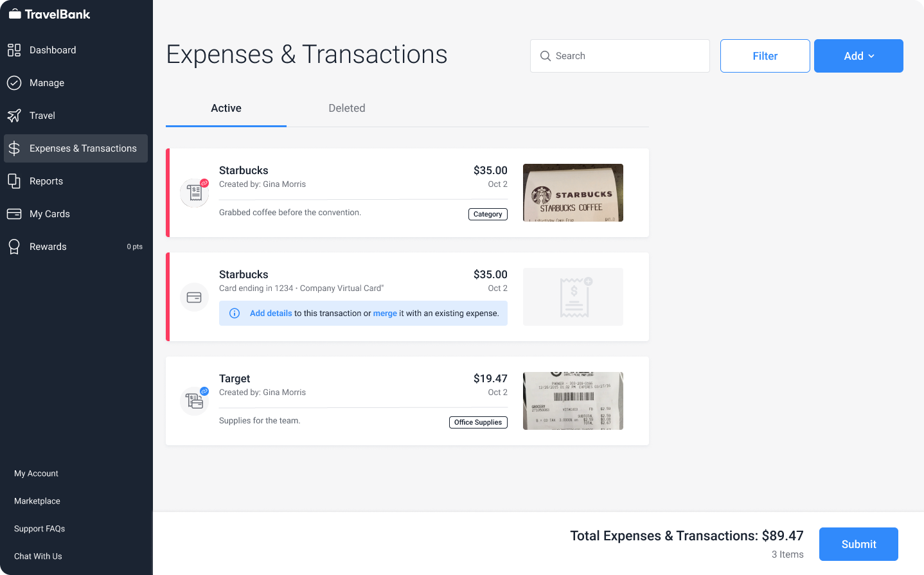Click the 'merge' link in transaction notice

[385, 314]
